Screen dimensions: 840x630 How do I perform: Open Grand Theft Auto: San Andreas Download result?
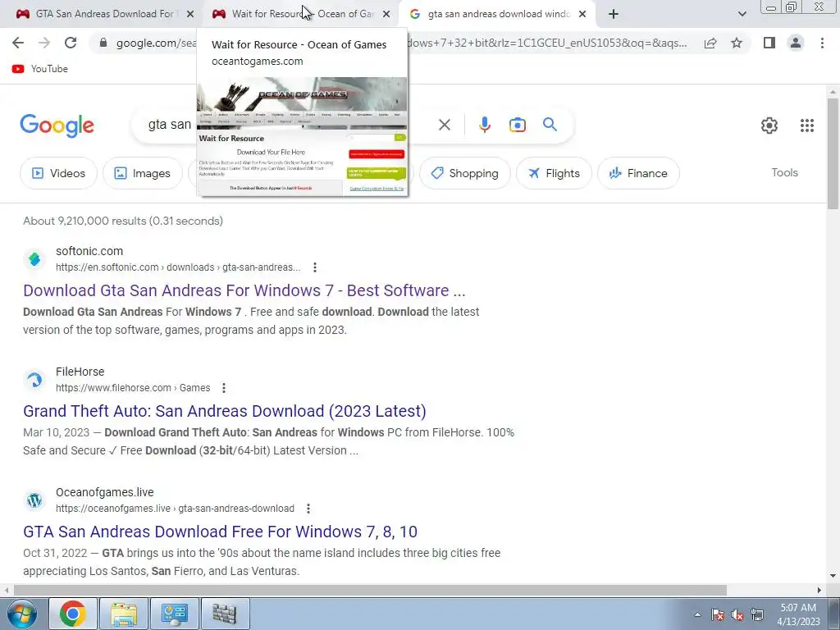225,411
